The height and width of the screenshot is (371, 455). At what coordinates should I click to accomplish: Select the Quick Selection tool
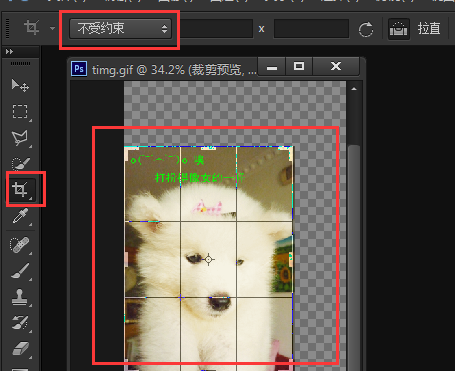pyautogui.click(x=21, y=163)
